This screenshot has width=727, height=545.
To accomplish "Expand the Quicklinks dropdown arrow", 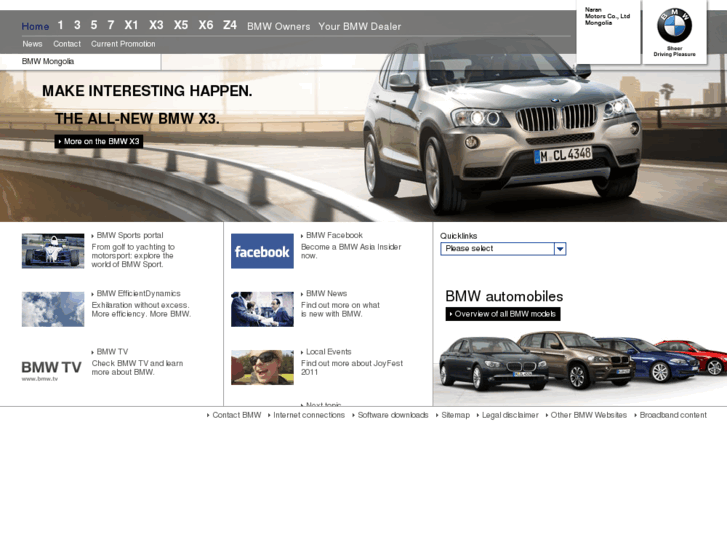I will point(560,249).
